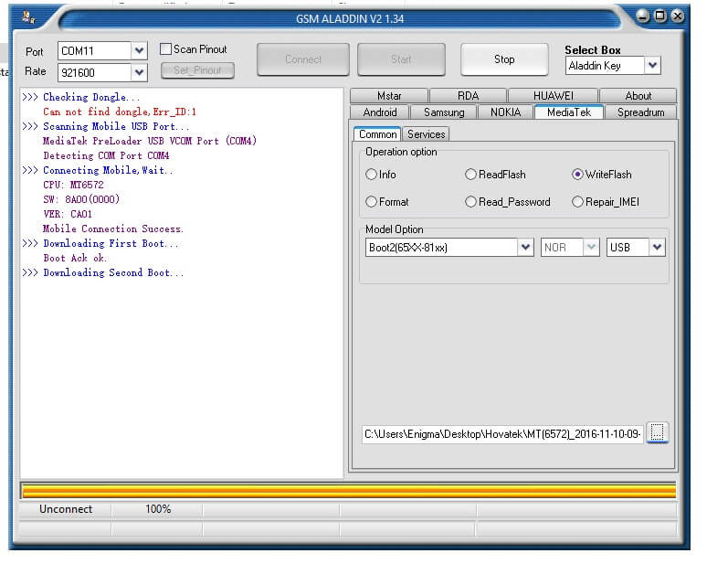
Task: Click the 'Checking Dongle' log line
Action: click(x=80, y=97)
